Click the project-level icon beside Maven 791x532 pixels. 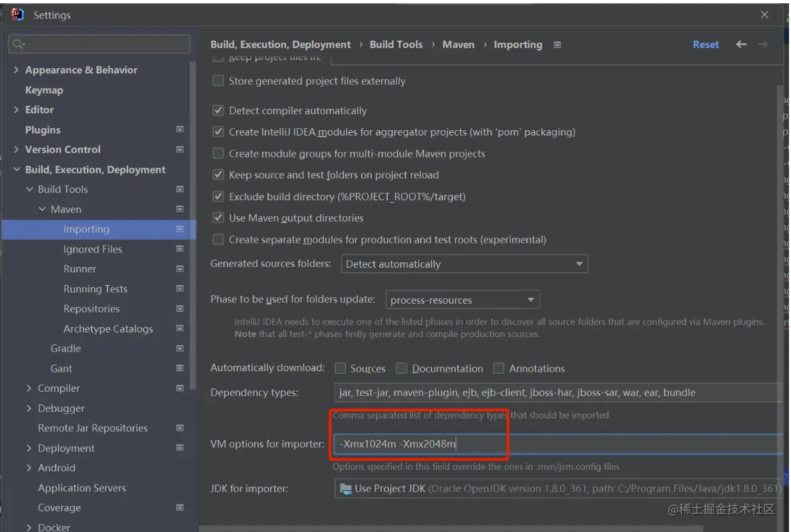pos(180,209)
